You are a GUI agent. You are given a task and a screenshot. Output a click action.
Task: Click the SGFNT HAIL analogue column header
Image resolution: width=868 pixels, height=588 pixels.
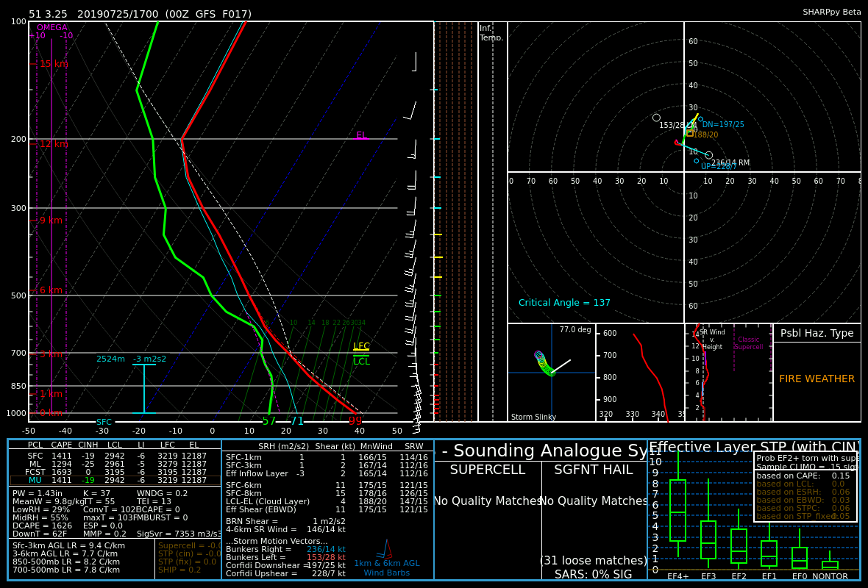pos(594,470)
